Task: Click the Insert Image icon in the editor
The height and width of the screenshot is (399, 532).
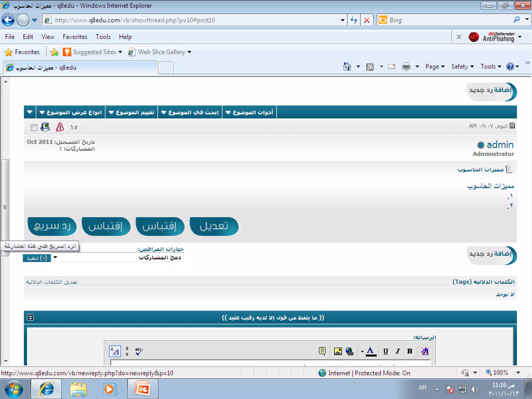Action: 338,351
